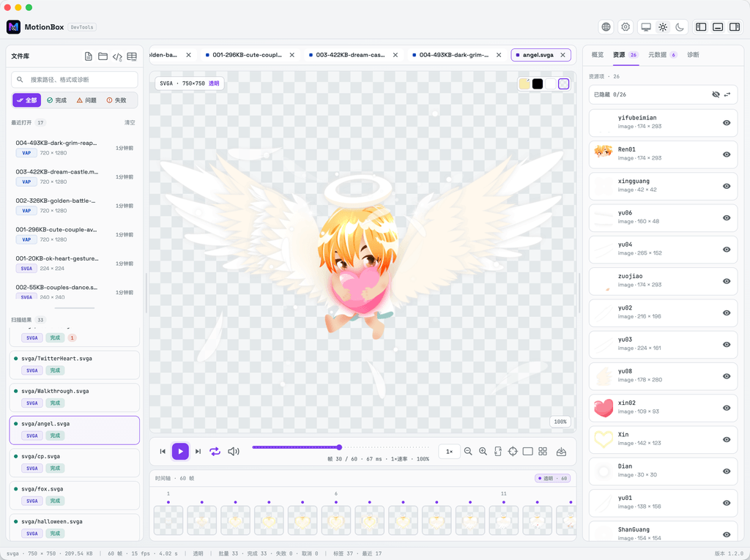The width and height of the screenshot is (750, 560).
Task: Select svga/TwitterHeart.svga scan result
Action: click(75, 365)
